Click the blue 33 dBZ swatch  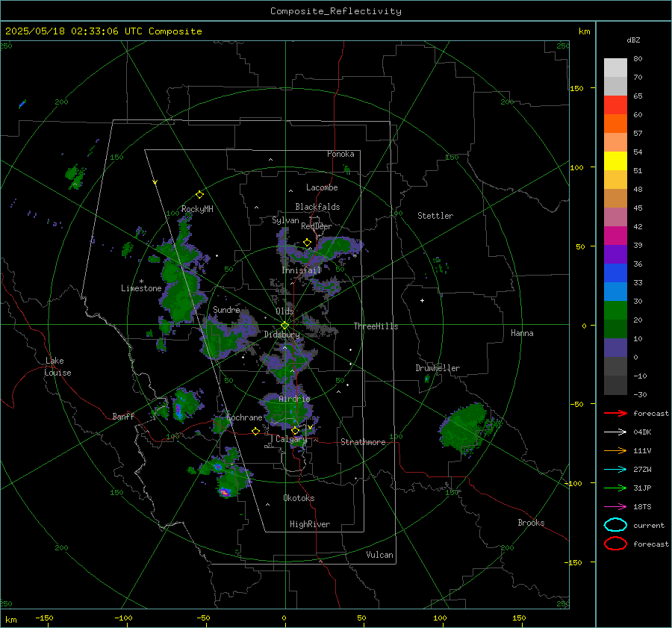click(615, 273)
